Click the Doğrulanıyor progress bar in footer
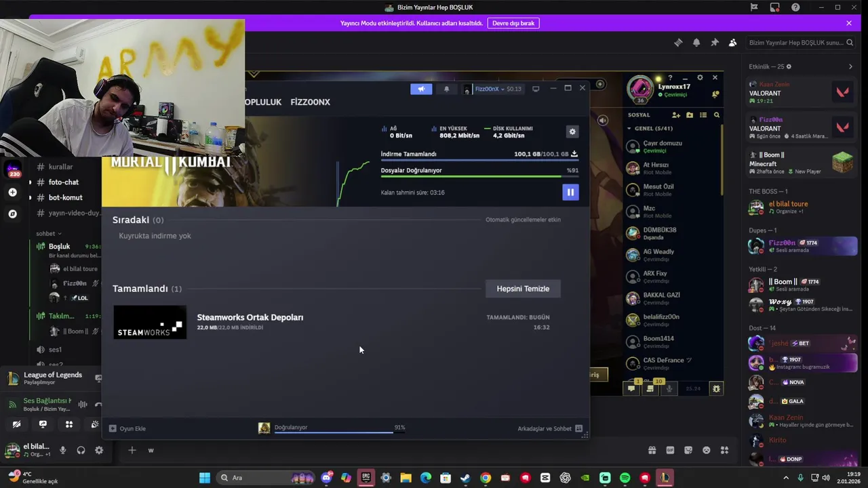This screenshot has height=488, width=868. [339, 432]
